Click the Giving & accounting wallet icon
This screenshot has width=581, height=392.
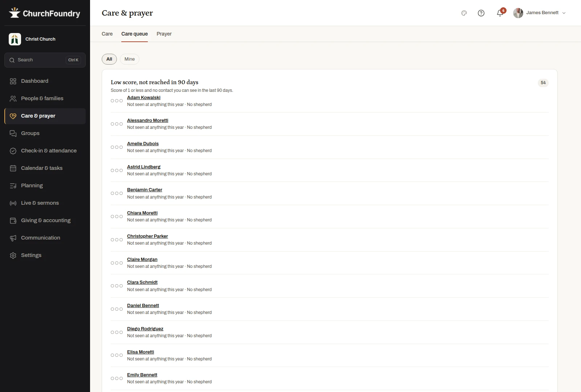point(13,221)
